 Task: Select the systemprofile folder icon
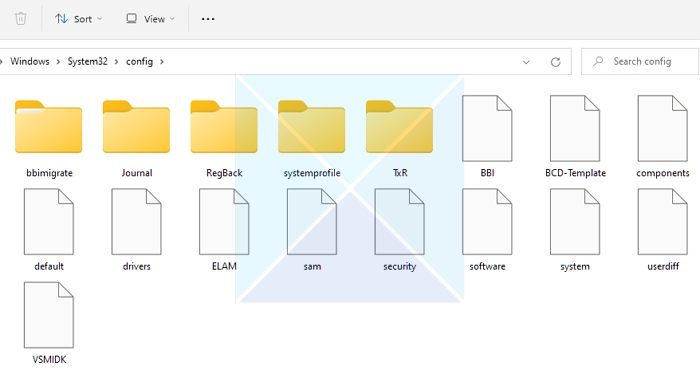(x=312, y=127)
